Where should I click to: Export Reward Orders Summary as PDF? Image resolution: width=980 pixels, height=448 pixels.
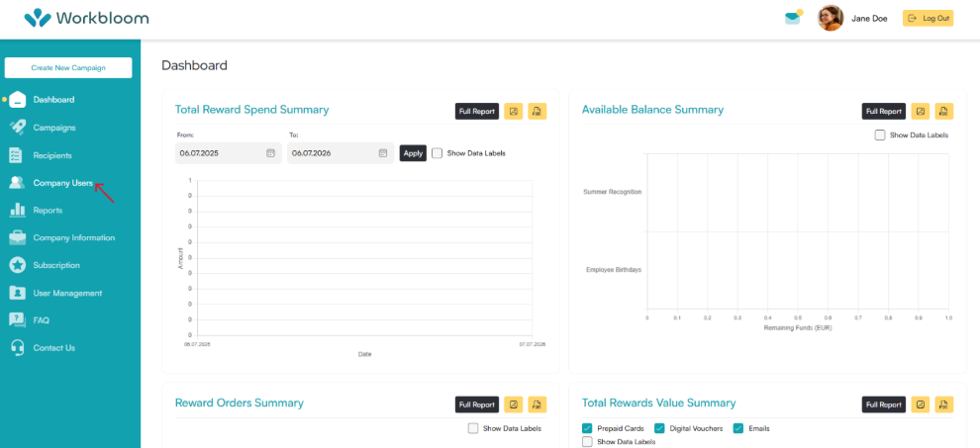click(538, 404)
